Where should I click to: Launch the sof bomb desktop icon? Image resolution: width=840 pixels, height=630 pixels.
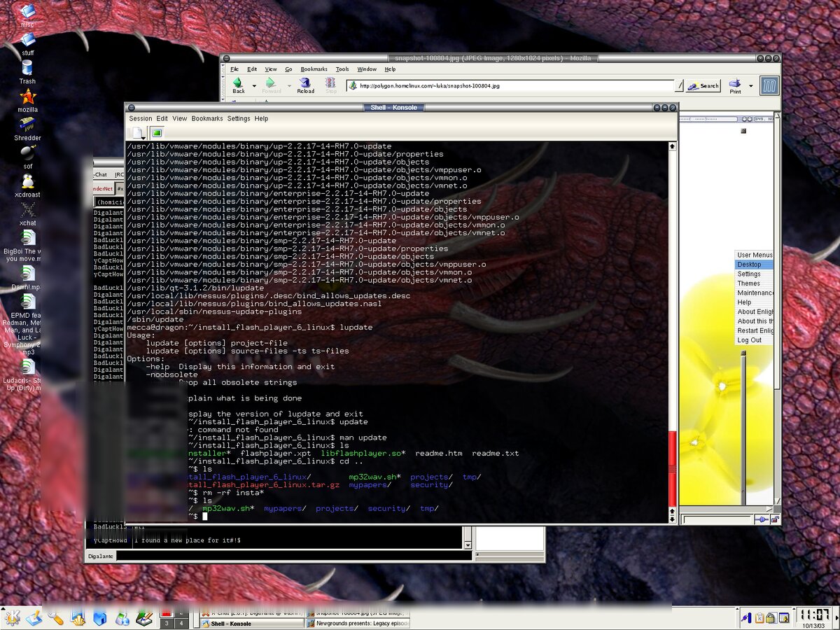pyautogui.click(x=27, y=153)
